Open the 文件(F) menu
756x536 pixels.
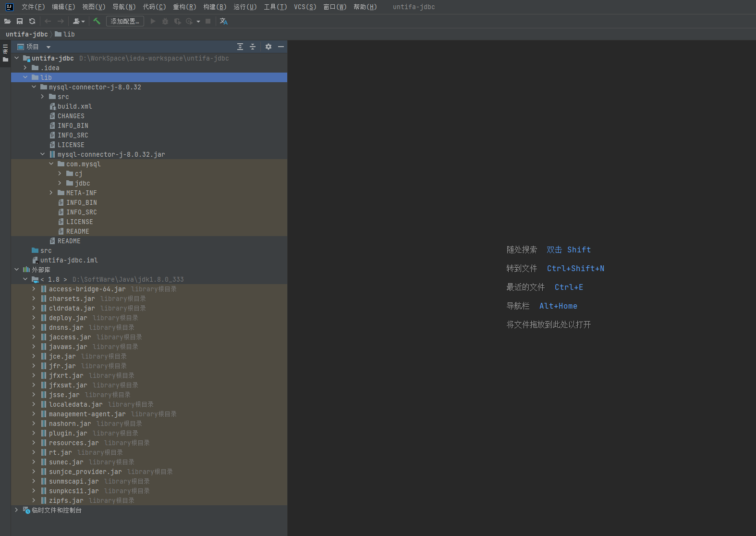click(33, 7)
